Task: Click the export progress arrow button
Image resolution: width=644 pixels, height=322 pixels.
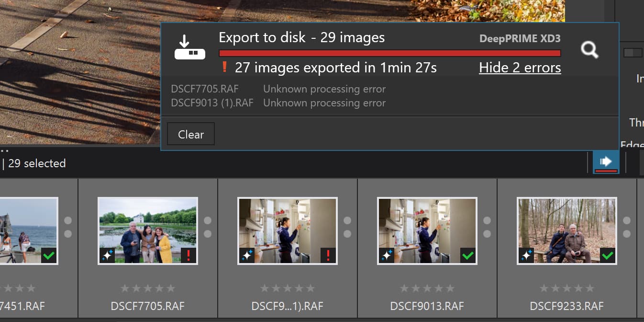Action: 606,162
